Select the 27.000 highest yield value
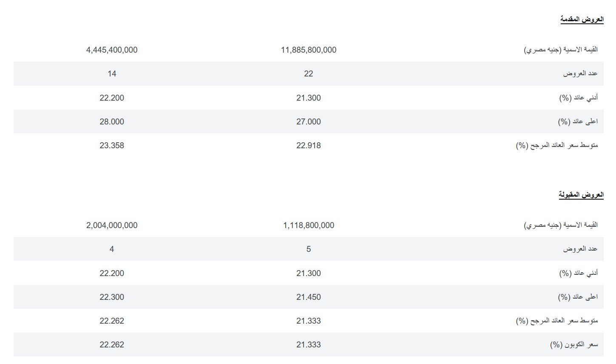Screen dimensions: 616x364 [308, 121]
